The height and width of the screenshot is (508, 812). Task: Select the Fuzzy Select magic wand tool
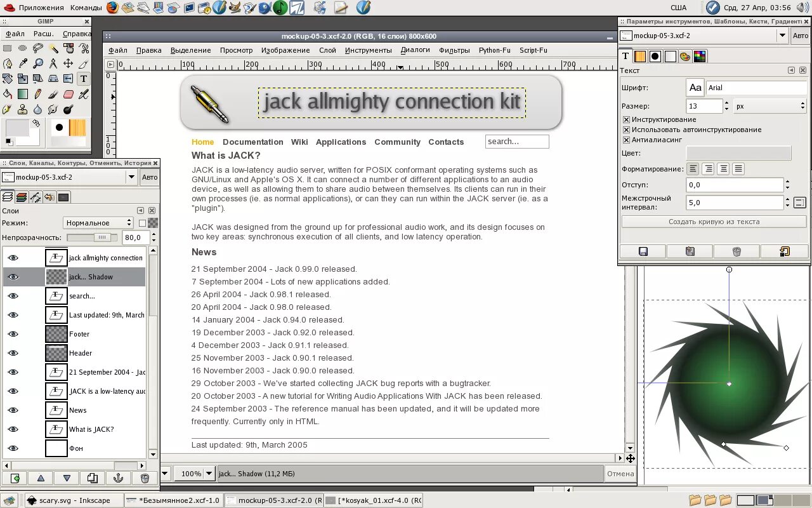coord(53,48)
